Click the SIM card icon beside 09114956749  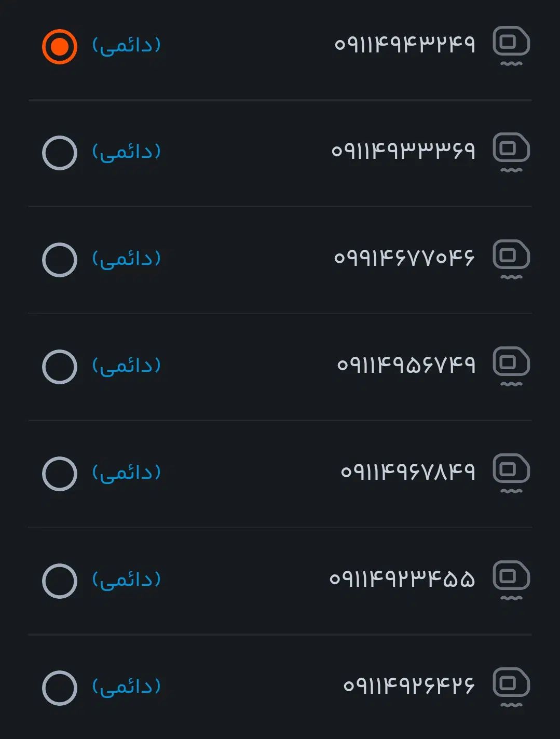pos(511,367)
